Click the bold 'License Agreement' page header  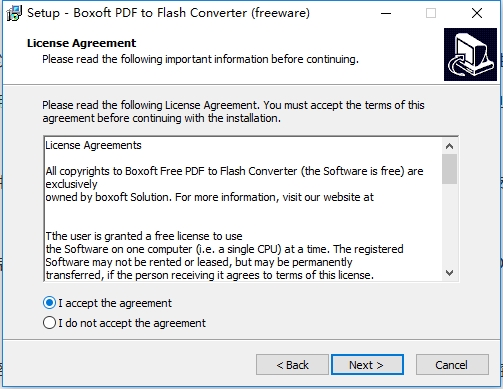(82, 43)
